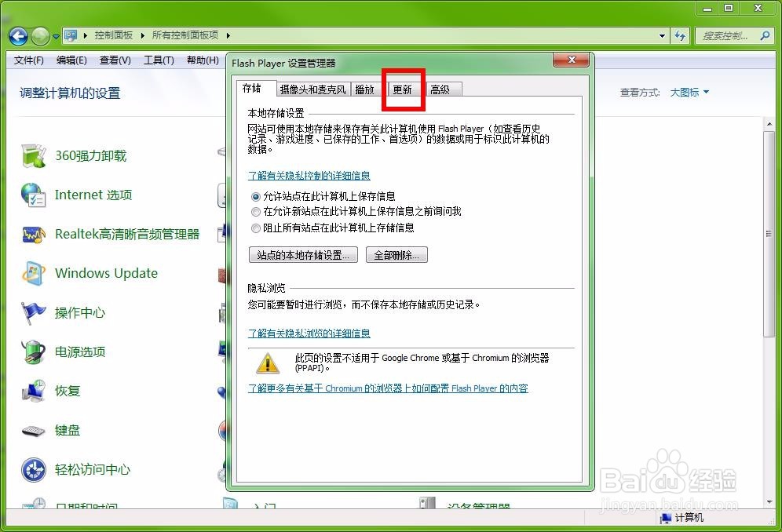Screen dimensions: 782x532
Task: Click the refresh icon beside address bar
Action: [680, 35]
